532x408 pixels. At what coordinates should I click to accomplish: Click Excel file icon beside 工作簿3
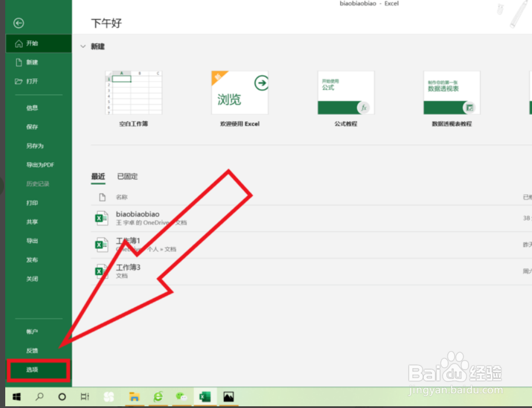tap(101, 271)
